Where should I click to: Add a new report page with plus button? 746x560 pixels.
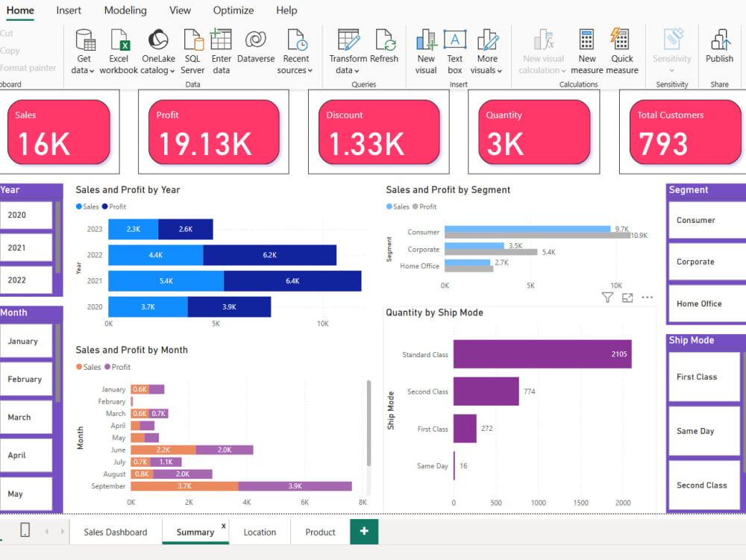(363, 531)
